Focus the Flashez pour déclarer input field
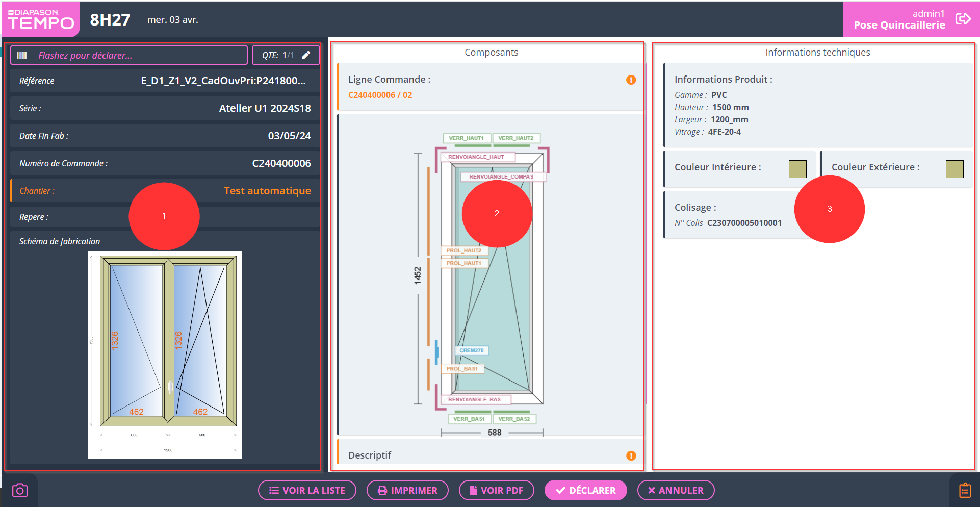The image size is (980, 507). click(138, 55)
